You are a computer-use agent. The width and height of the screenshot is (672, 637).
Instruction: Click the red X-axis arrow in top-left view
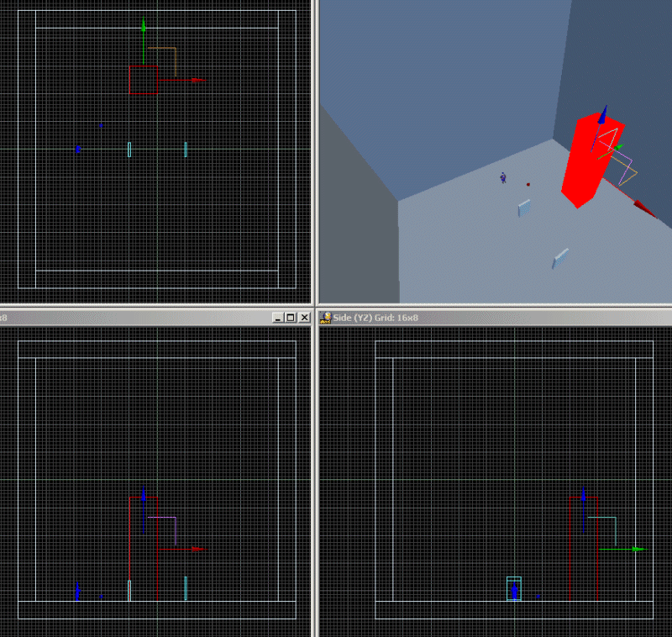pyautogui.click(x=197, y=80)
